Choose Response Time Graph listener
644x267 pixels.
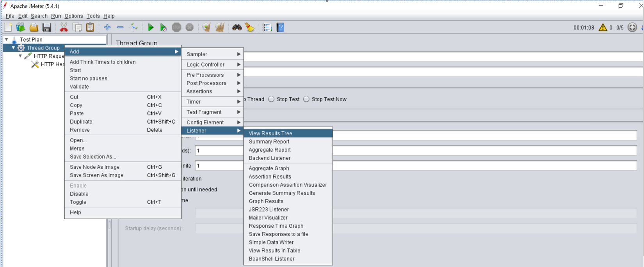[288, 226]
